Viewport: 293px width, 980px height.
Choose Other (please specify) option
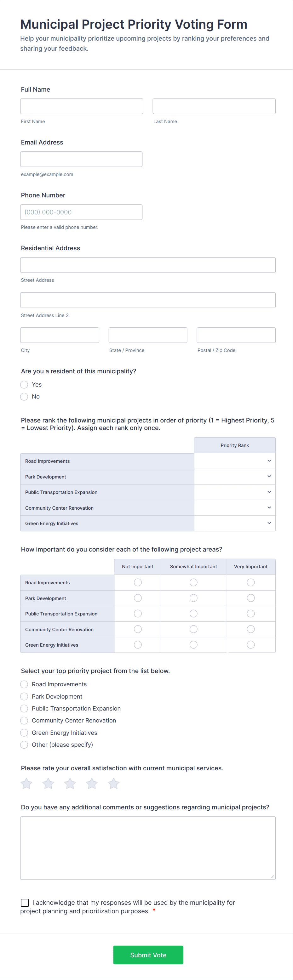(x=24, y=745)
